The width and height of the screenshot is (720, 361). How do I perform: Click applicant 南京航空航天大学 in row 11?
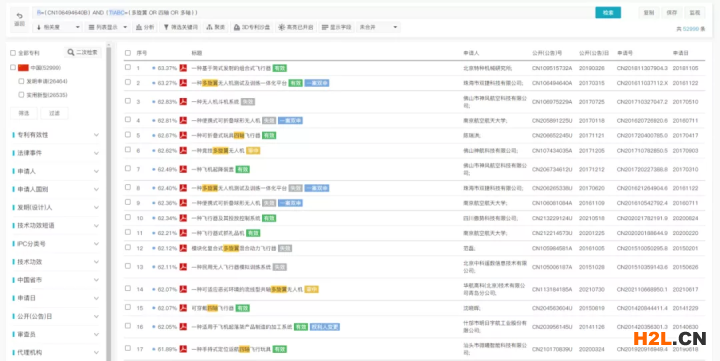[x=485, y=233]
